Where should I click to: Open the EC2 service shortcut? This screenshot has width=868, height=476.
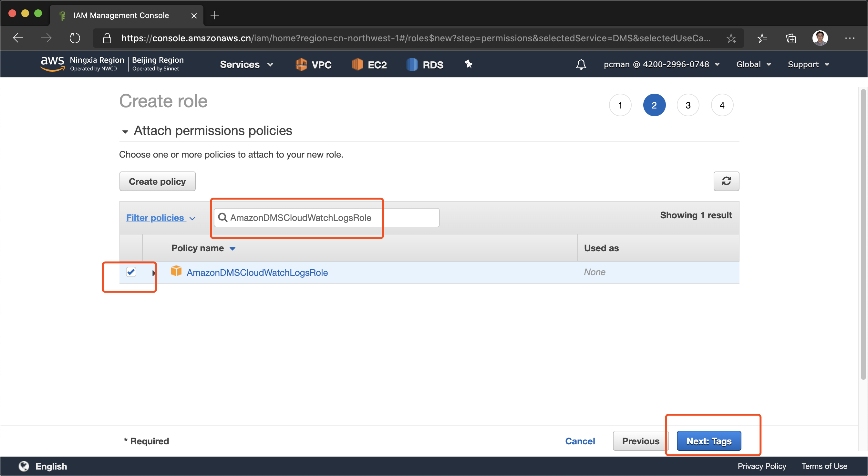click(x=369, y=64)
